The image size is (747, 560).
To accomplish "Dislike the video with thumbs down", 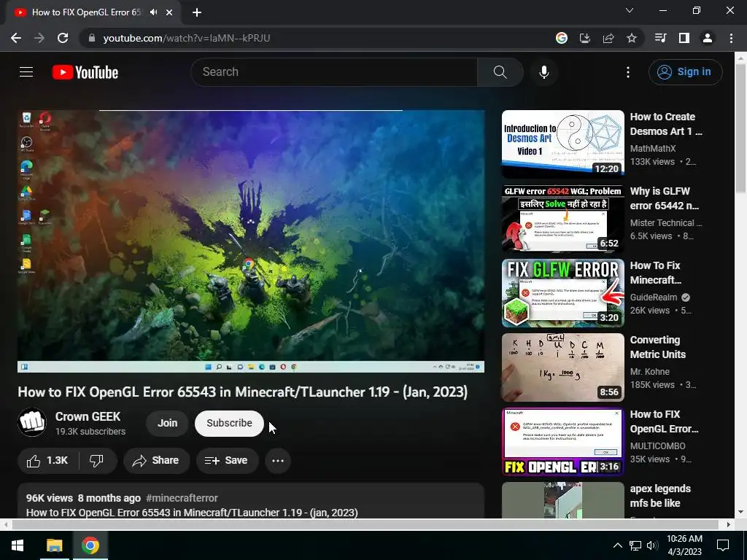I will [97, 461].
